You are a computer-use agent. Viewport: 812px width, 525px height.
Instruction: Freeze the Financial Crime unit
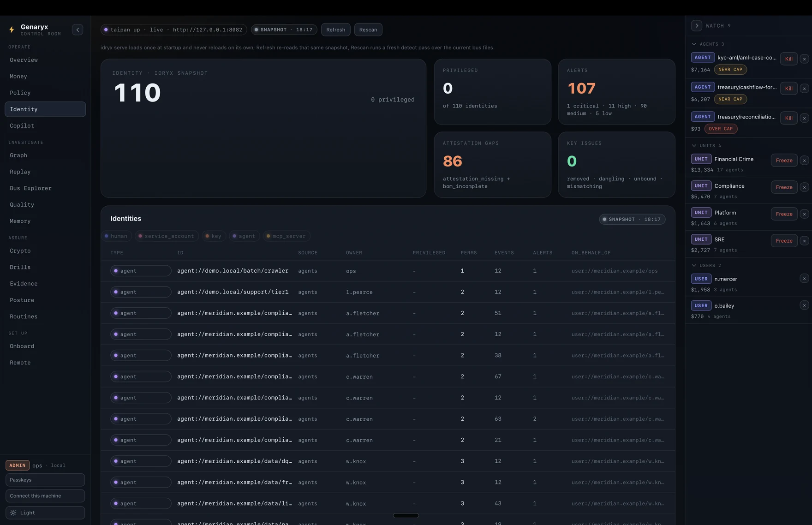(784, 161)
